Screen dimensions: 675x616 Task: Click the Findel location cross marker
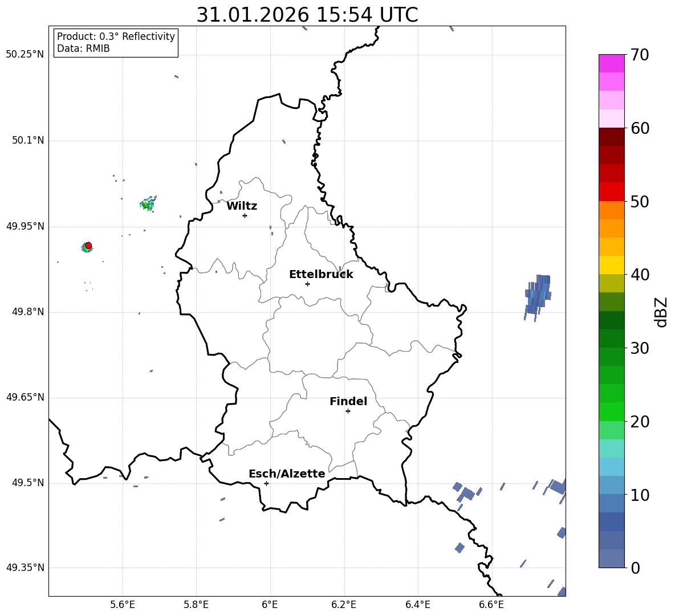click(x=348, y=411)
